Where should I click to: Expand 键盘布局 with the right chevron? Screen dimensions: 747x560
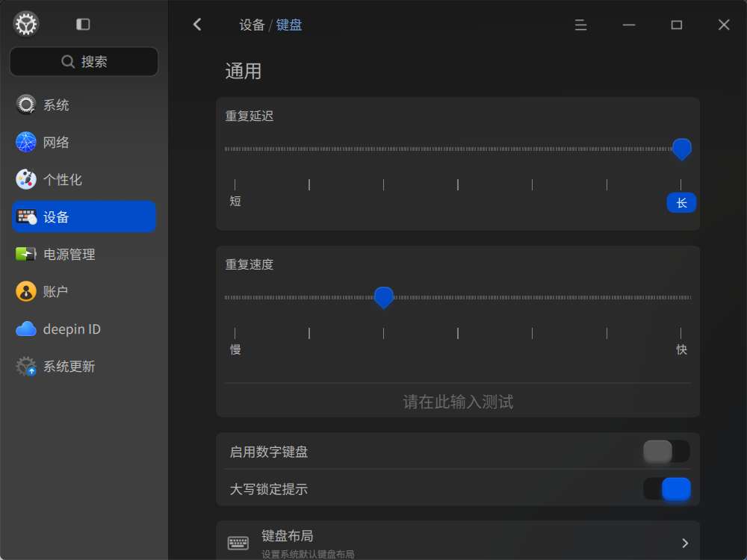pos(684,543)
